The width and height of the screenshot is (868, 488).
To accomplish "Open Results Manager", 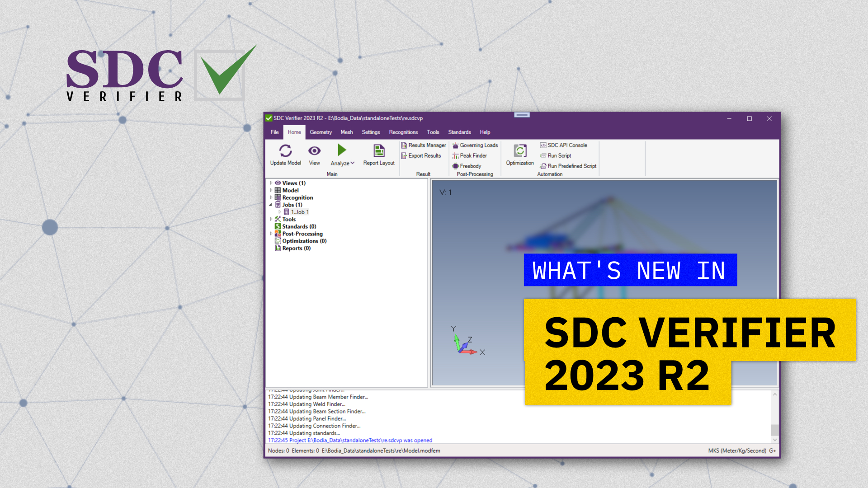I will (x=424, y=145).
